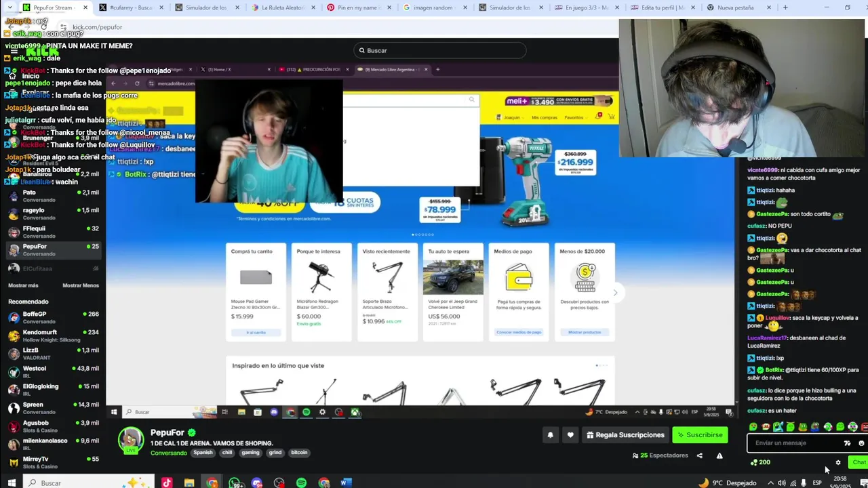Image resolution: width=868 pixels, height=488 pixels.
Task: Show hidden system tray icons
Action: tap(770, 483)
